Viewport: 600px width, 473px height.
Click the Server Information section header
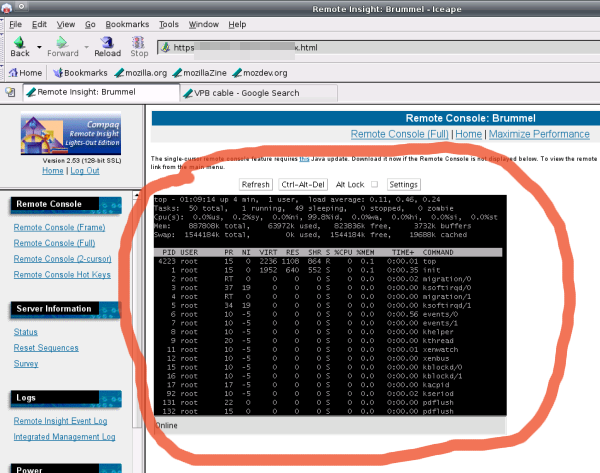coord(66,309)
